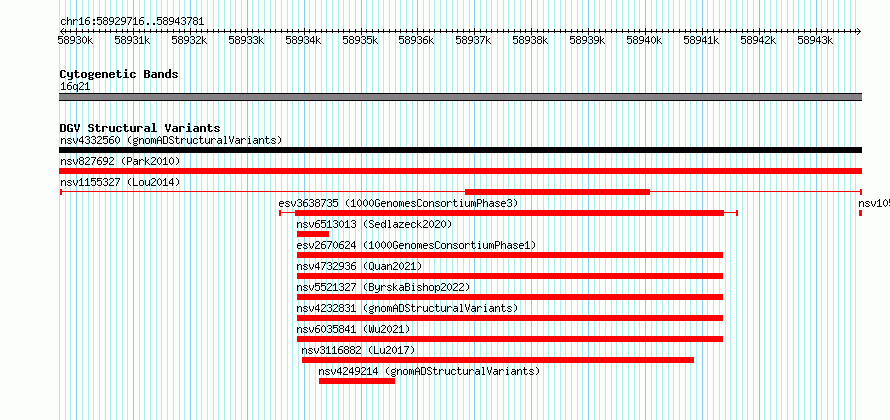Viewport: 890px width, 420px height.
Task: Click the 58941k ruler tick label
Action: point(701,40)
